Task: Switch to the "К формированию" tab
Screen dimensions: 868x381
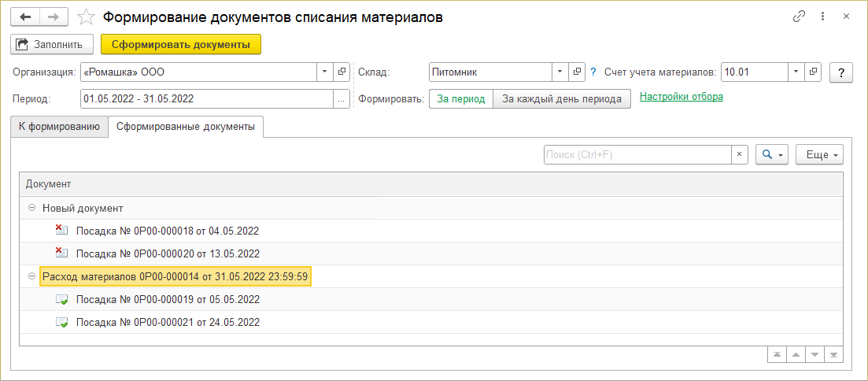Action: 59,127
